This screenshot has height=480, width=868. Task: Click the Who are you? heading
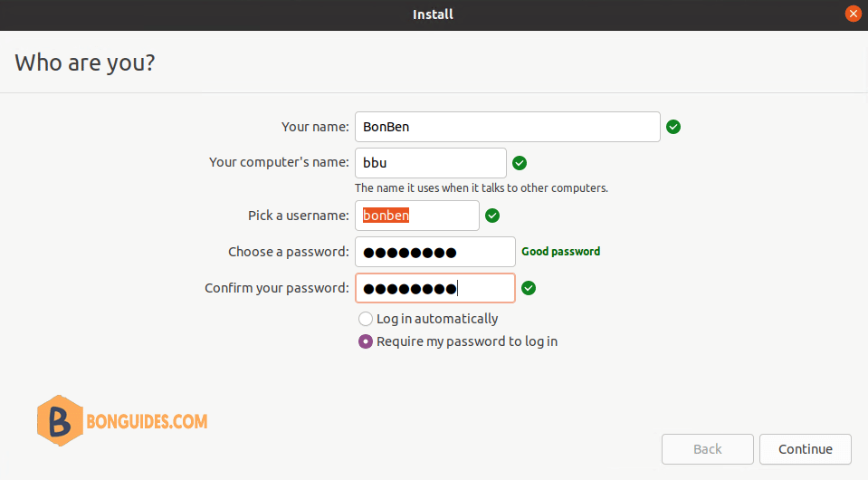(x=85, y=62)
